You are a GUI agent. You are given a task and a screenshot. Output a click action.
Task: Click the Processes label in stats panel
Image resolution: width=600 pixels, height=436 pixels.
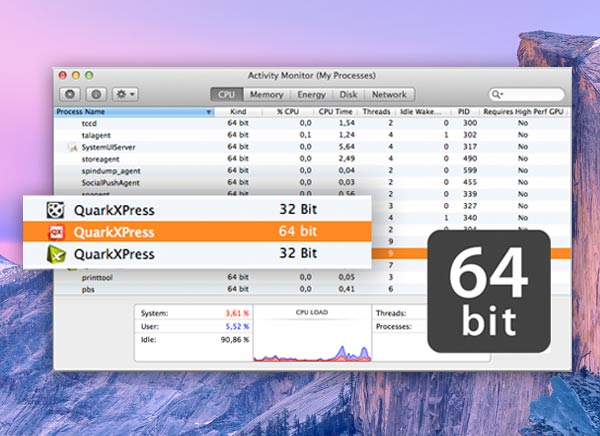(394, 327)
